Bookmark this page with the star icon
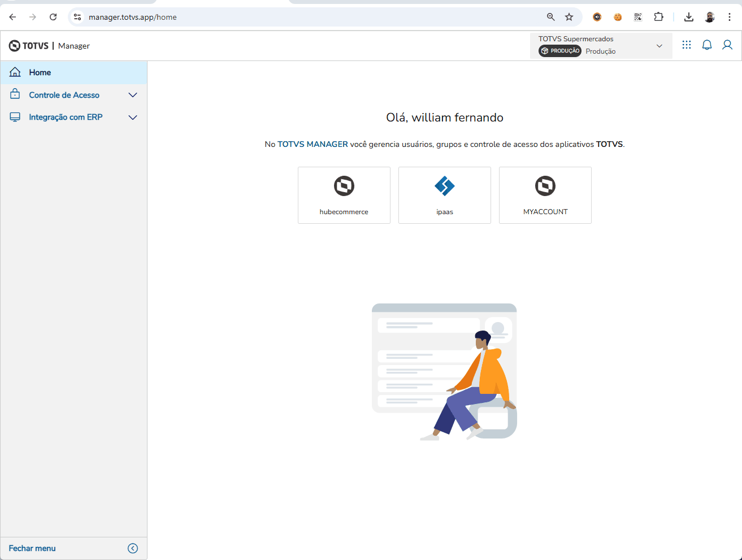742x560 pixels. [x=569, y=17]
